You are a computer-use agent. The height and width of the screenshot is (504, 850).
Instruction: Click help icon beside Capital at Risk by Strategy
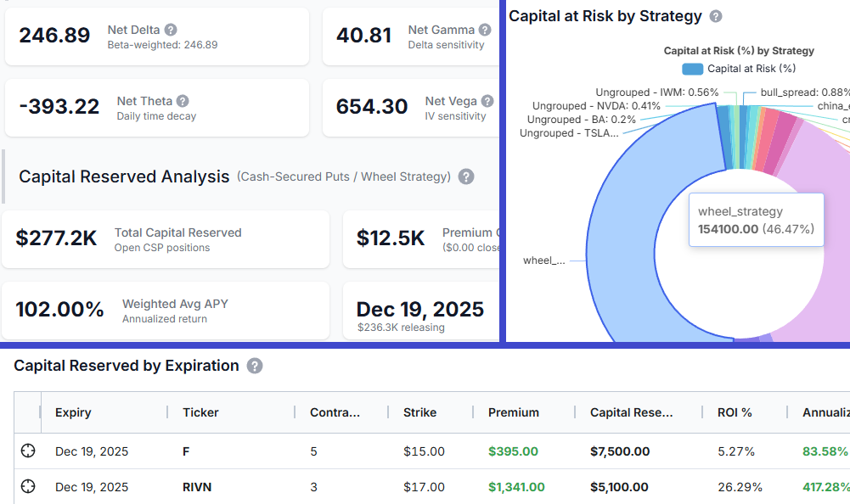(x=716, y=16)
